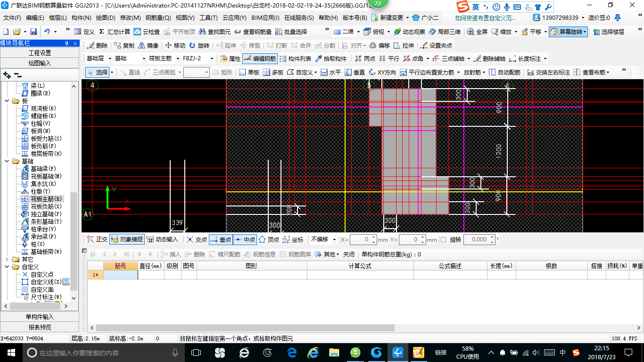Click 动态观察 orbit view tool
The width and height of the screenshot is (644, 362).
(x=409, y=32)
